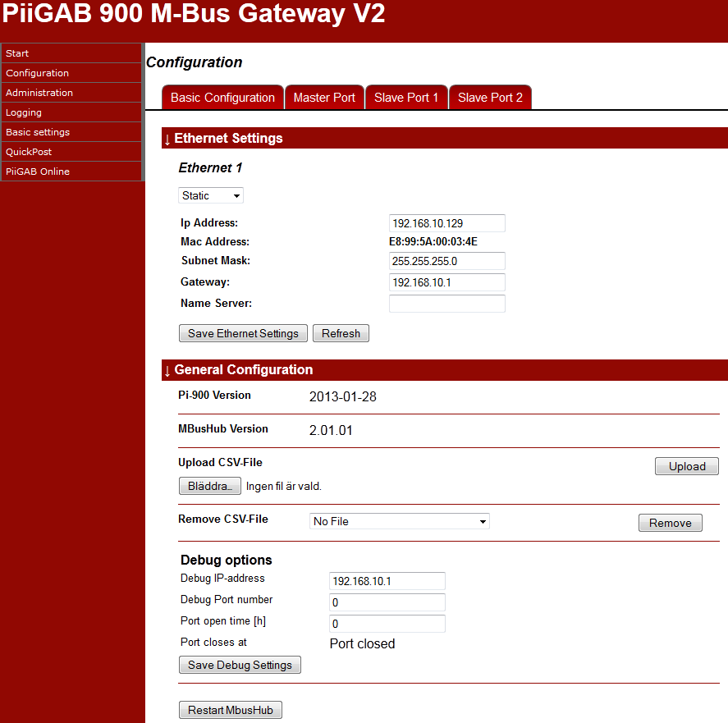Switch to the Master Port tab

tap(324, 98)
